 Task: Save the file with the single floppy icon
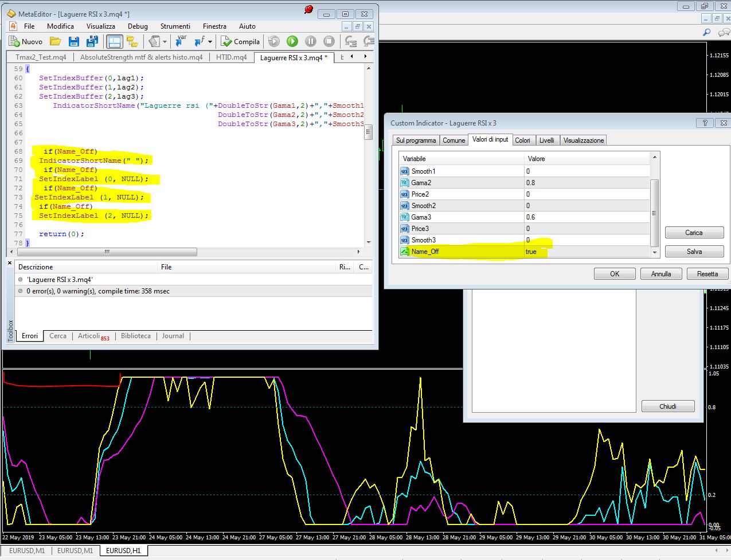coord(73,41)
